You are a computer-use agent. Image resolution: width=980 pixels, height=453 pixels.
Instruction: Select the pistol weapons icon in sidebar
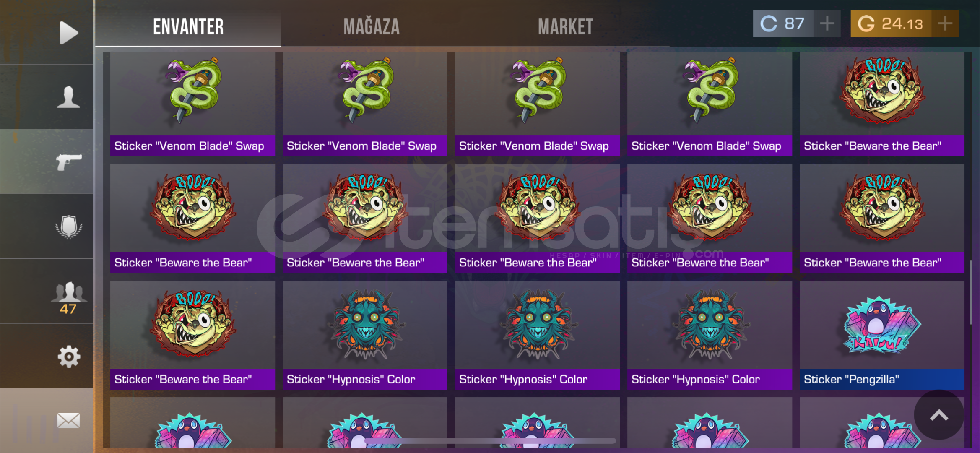pyautogui.click(x=69, y=161)
